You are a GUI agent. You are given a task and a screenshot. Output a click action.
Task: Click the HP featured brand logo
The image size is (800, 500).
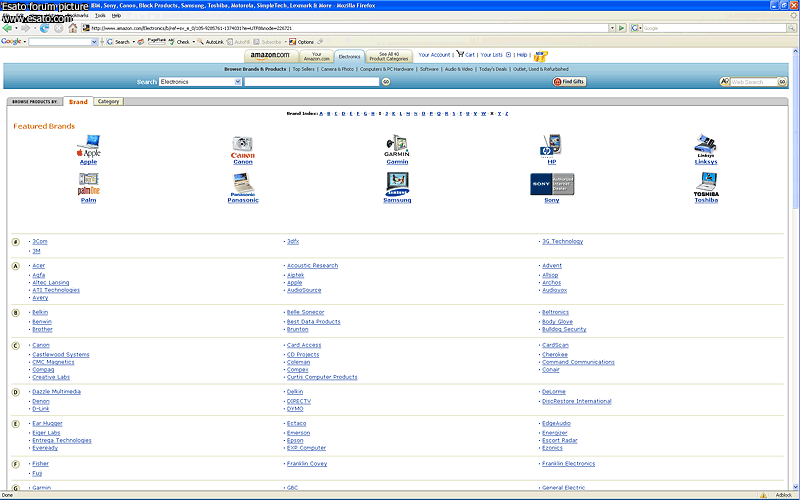click(x=551, y=146)
